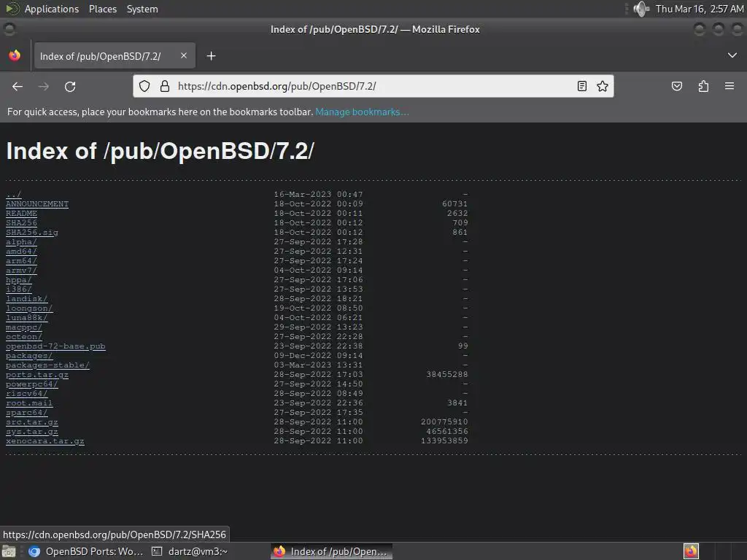Open the riscv64/ directory link
The width and height of the screenshot is (747, 560).
(x=27, y=394)
